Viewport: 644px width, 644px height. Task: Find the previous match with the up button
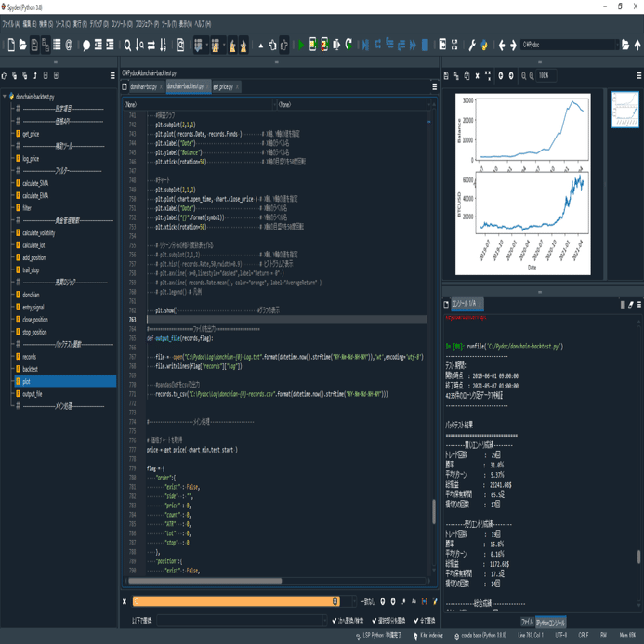382,601
